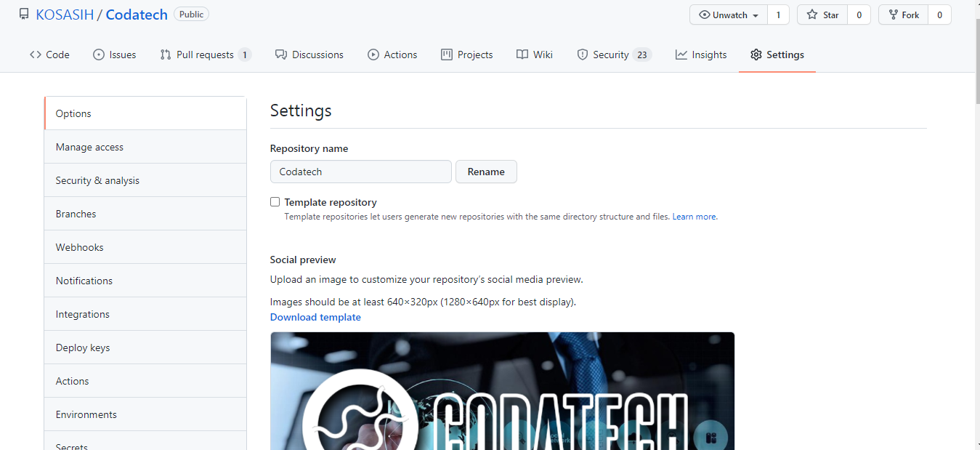Switch to the Issues tab
980x450 pixels.
point(115,55)
